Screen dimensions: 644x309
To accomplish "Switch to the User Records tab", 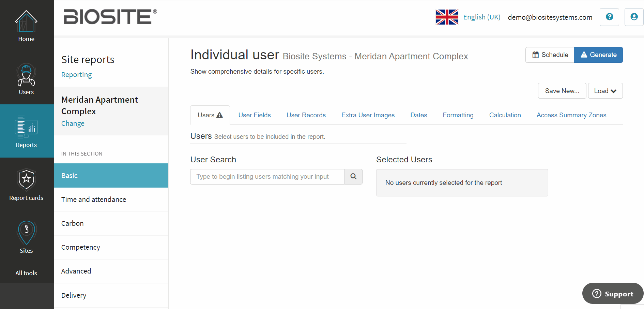I will pyautogui.click(x=306, y=115).
